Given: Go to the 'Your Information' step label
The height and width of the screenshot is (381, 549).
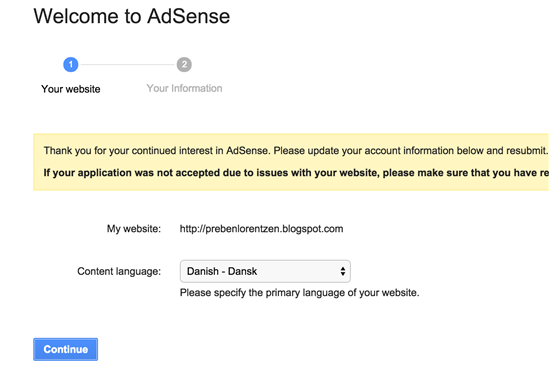Looking at the screenshot, I should (x=184, y=88).
